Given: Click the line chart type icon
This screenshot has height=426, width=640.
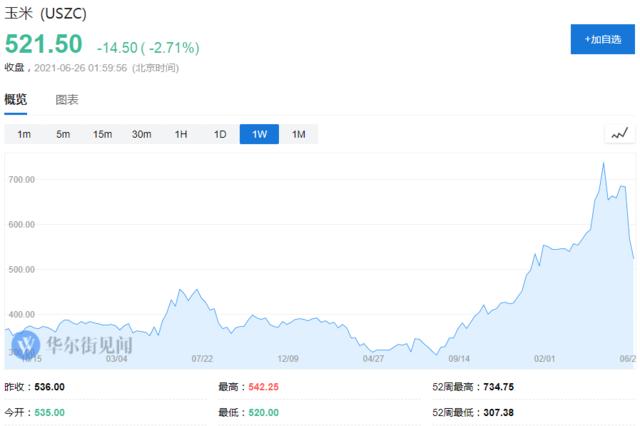Looking at the screenshot, I should [x=619, y=133].
